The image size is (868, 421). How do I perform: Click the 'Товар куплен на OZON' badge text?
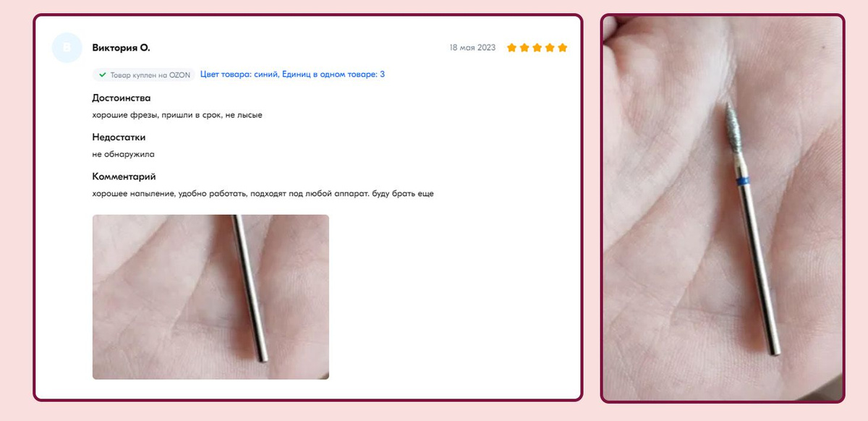(x=150, y=75)
